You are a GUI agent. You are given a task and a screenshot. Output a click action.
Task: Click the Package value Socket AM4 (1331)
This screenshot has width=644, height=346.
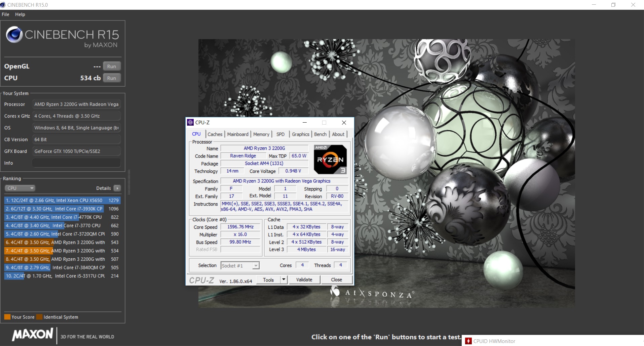click(x=264, y=163)
